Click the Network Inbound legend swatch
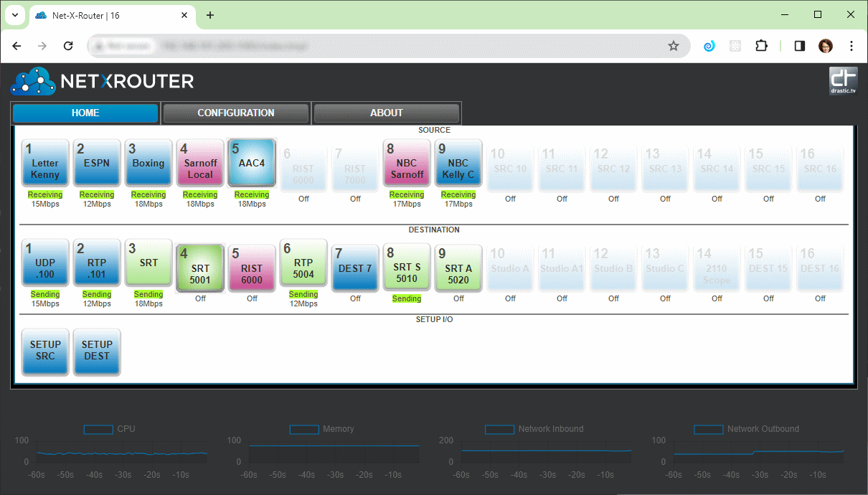The width and height of the screenshot is (868, 495). 499,429
